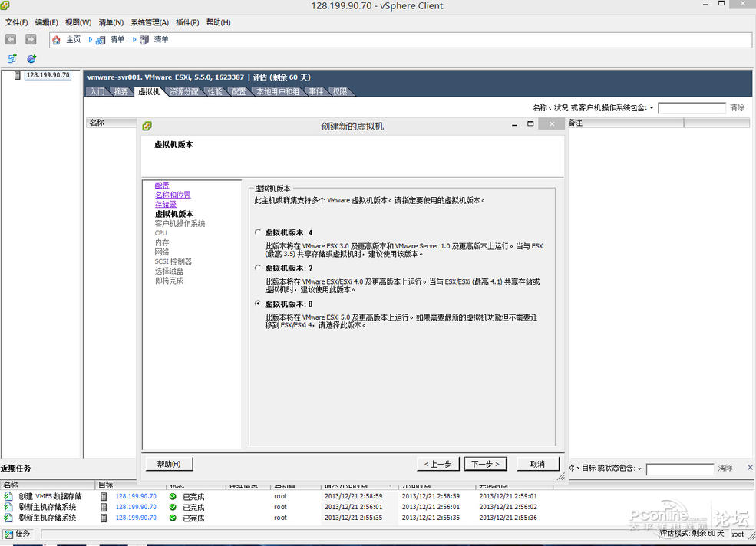Click task icon in 2:56:01 刷新主机存储系统 row
756x546 pixels.
8,506
